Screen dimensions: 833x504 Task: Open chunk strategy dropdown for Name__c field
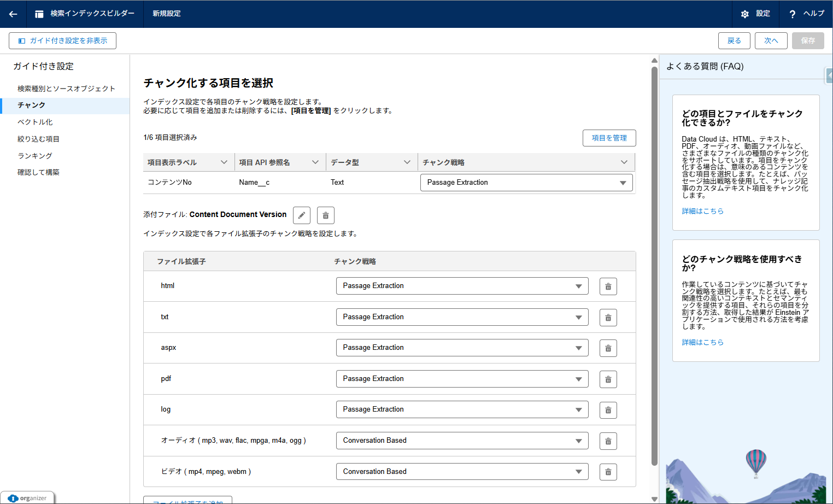coord(526,183)
